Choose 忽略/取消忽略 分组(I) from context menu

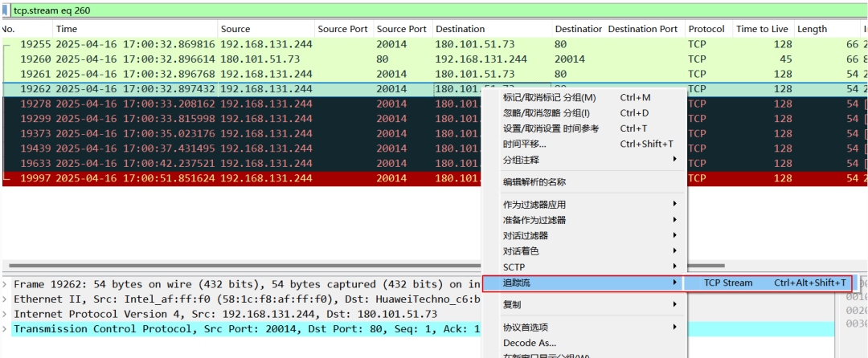[583, 112]
